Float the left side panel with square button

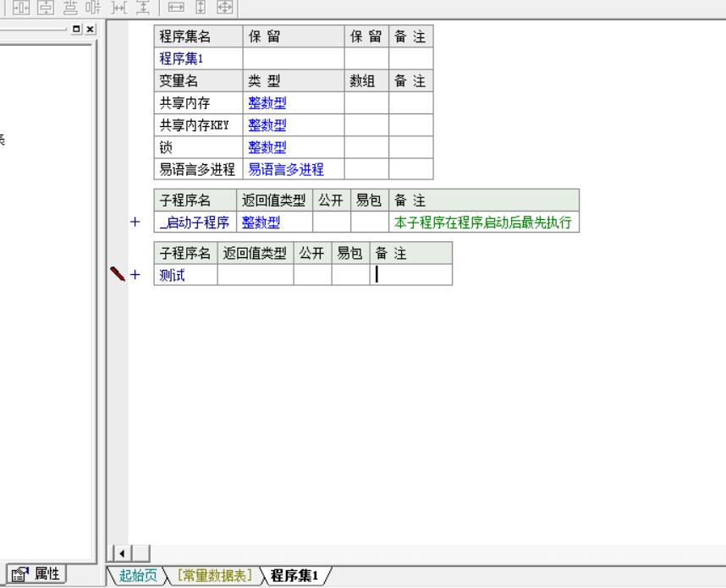[x=76, y=29]
